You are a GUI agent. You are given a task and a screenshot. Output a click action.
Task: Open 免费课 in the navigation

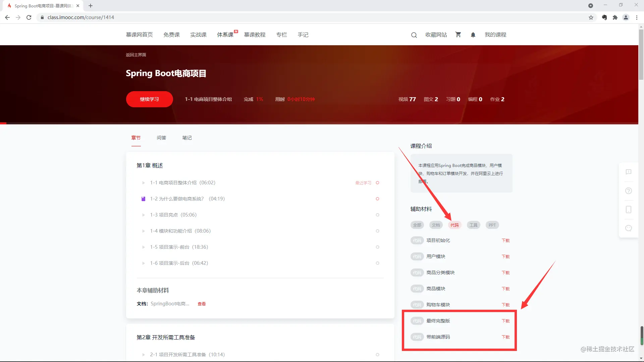[171, 35]
